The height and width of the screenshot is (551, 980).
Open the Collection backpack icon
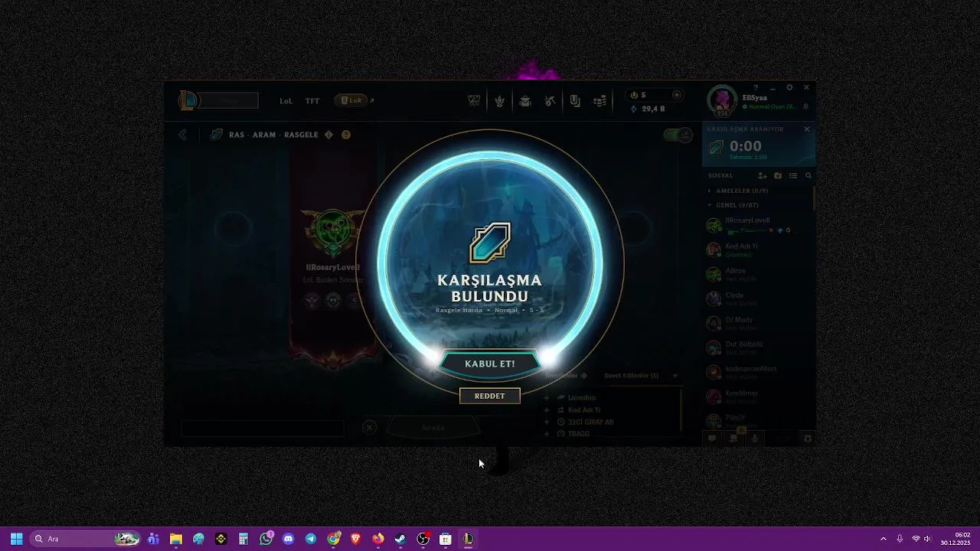525,101
